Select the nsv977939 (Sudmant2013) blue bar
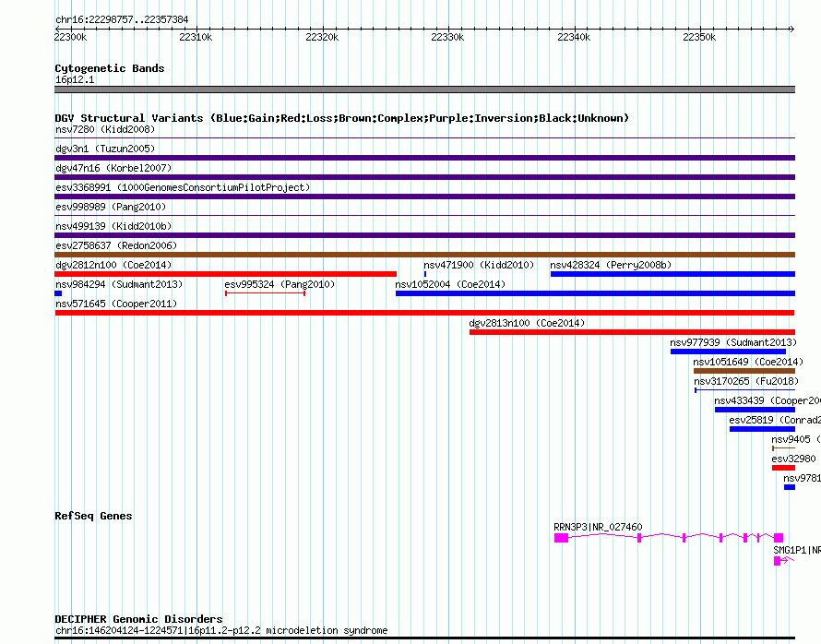Image resolution: width=821 pixels, height=644 pixels. pos(728,352)
